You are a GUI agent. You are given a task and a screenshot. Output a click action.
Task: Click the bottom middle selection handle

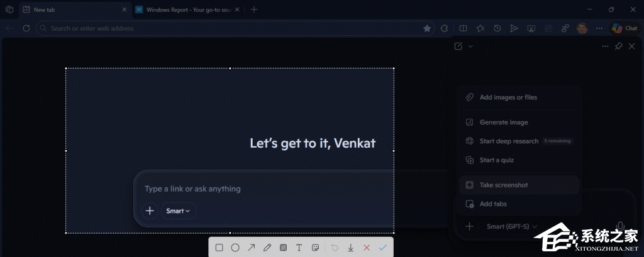(230, 233)
